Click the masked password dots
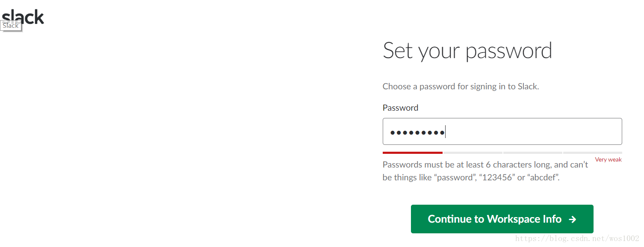Viewport: 644px width, 247px height. pyautogui.click(x=417, y=132)
